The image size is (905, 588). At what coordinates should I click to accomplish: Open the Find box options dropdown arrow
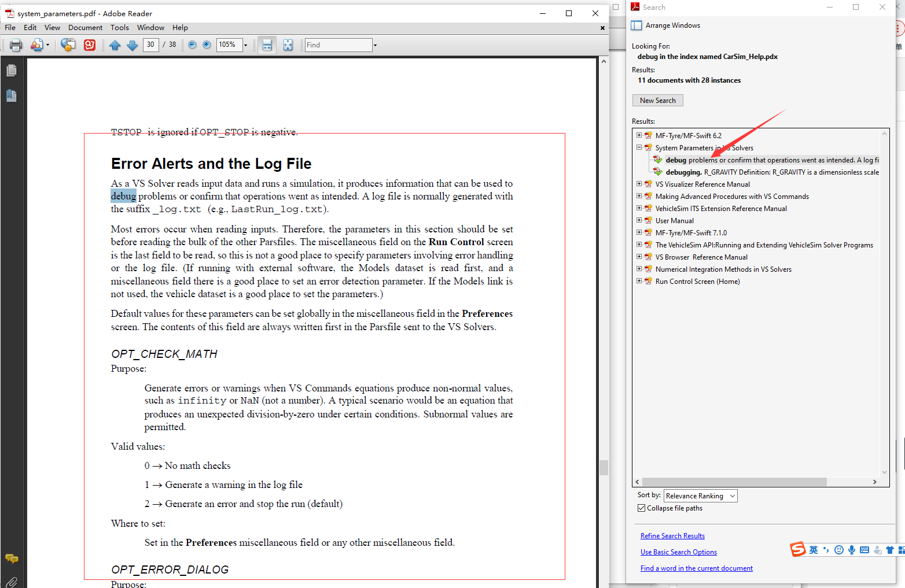(x=375, y=45)
